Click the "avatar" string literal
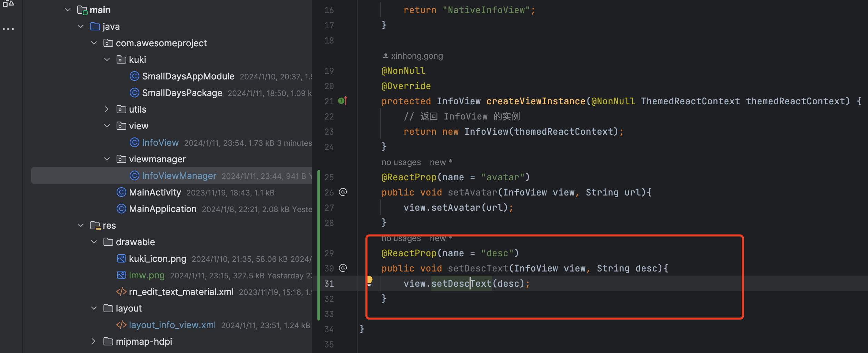The width and height of the screenshot is (868, 353). pos(502,177)
